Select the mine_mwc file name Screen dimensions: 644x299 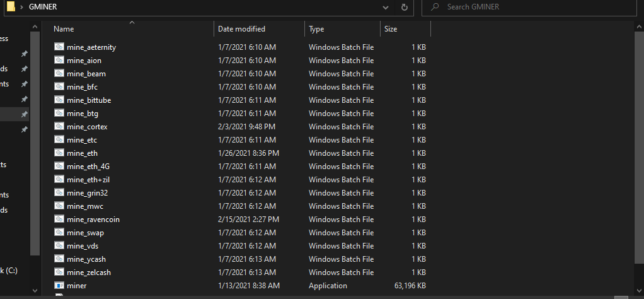pyautogui.click(x=84, y=206)
